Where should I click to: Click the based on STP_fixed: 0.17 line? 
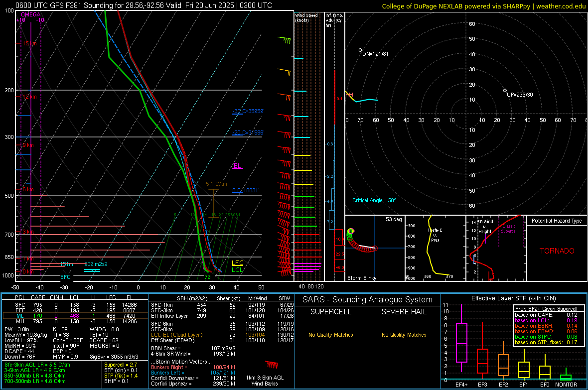point(546,342)
